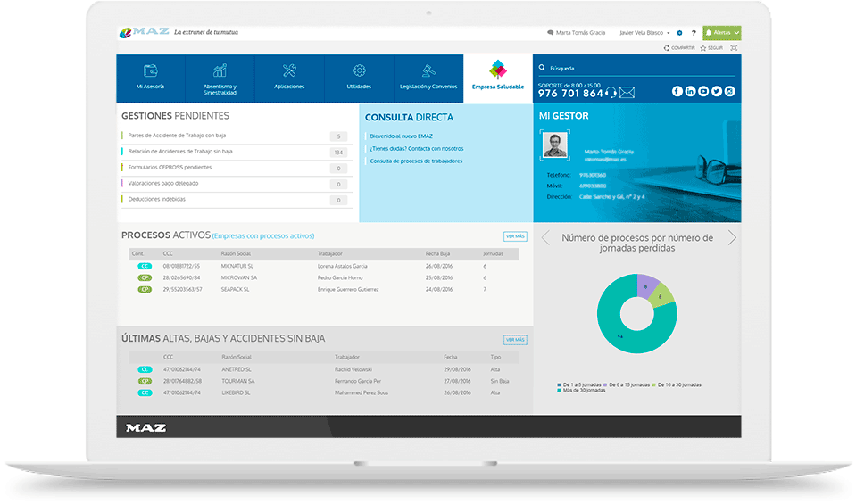Open the YouTube channel icon
The width and height of the screenshot is (856, 504).
point(703,92)
